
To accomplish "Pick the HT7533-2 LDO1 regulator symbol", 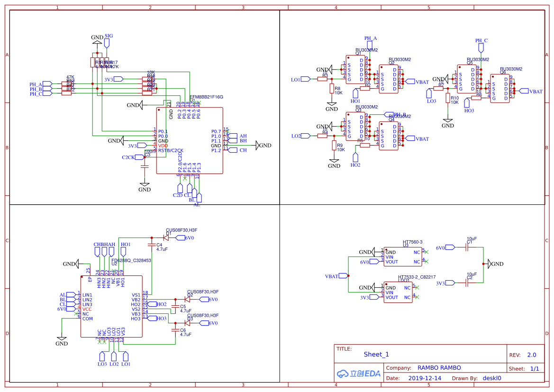I will 398,292.
